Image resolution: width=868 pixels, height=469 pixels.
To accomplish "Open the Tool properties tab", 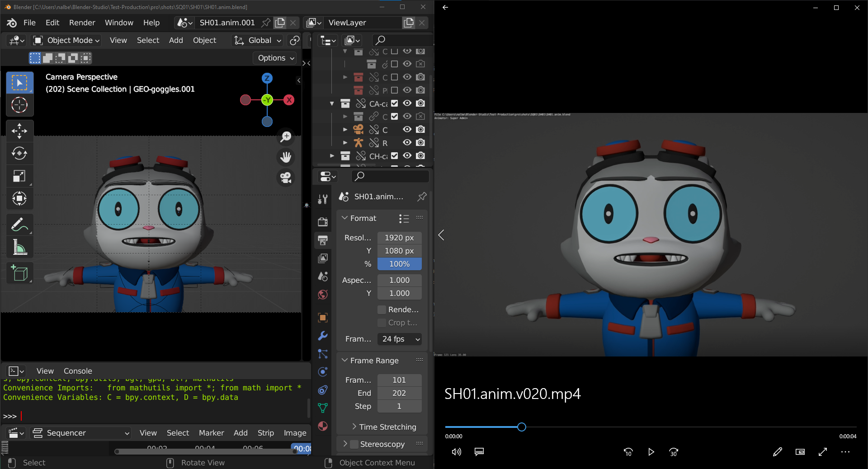I will (323, 199).
